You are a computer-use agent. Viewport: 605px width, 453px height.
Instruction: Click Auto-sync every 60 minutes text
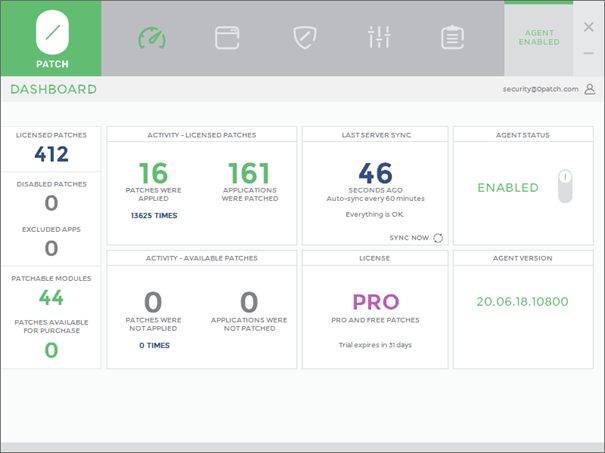pyautogui.click(x=375, y=198)
